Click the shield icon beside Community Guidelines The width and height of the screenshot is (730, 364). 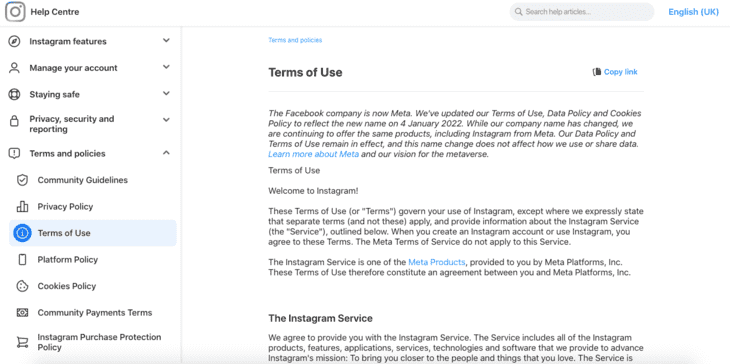tap(22, 180)
